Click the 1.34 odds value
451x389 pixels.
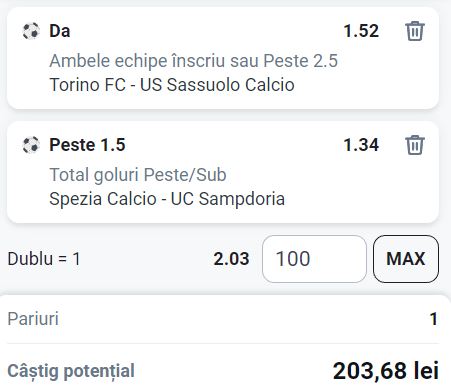click(361, 145)
